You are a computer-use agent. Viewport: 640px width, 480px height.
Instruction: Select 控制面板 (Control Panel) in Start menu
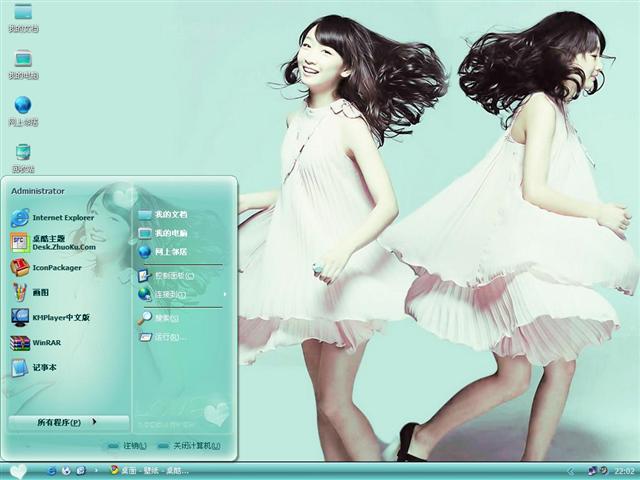tap(172, 275)
